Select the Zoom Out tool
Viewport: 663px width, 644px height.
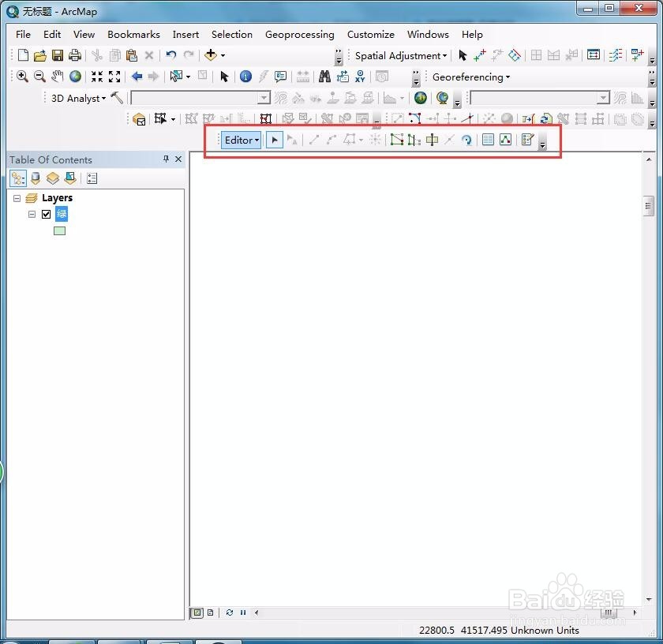[x=39, y=76]
